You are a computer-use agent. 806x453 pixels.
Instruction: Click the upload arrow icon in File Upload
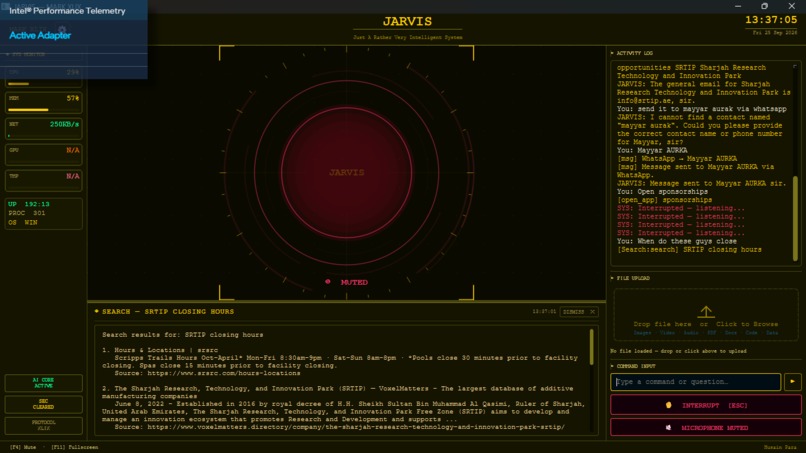705,312
